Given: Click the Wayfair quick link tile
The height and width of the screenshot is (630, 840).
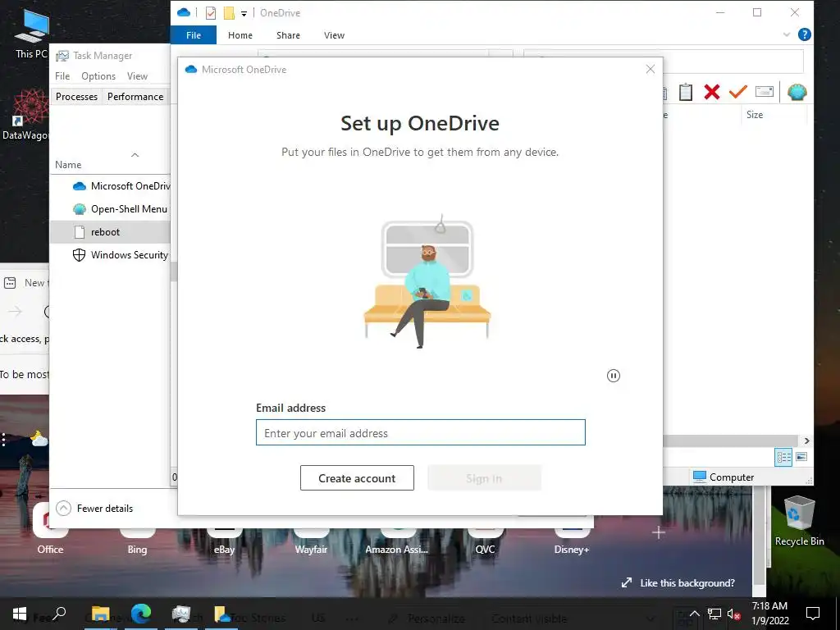Looking at the screenshot, I should (311, 541).
